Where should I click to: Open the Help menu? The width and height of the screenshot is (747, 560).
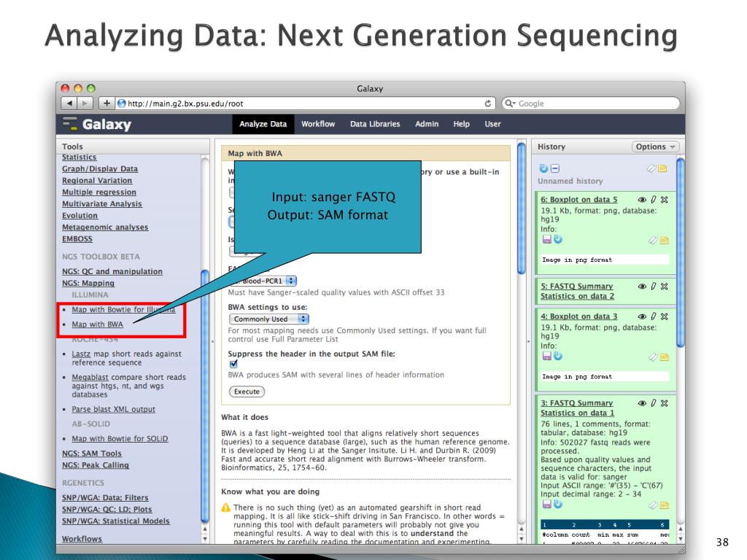(461, 124)
